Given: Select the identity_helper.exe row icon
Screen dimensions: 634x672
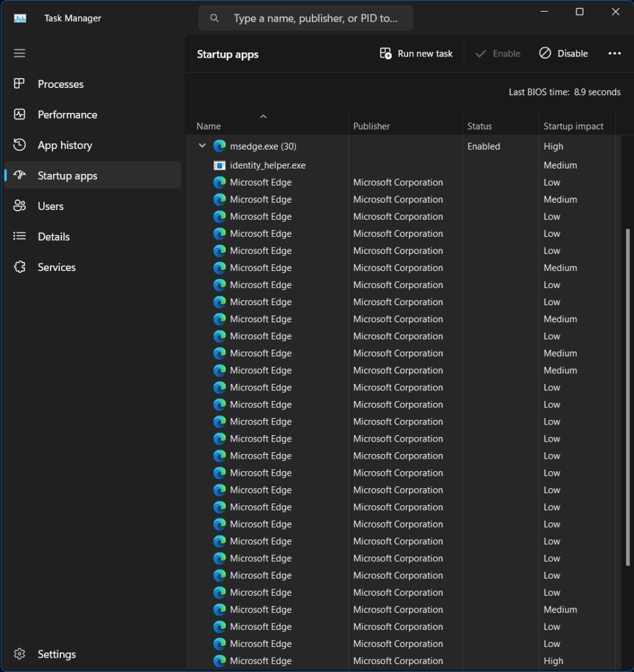Looking at the screenshot, I should pos(219,165).
